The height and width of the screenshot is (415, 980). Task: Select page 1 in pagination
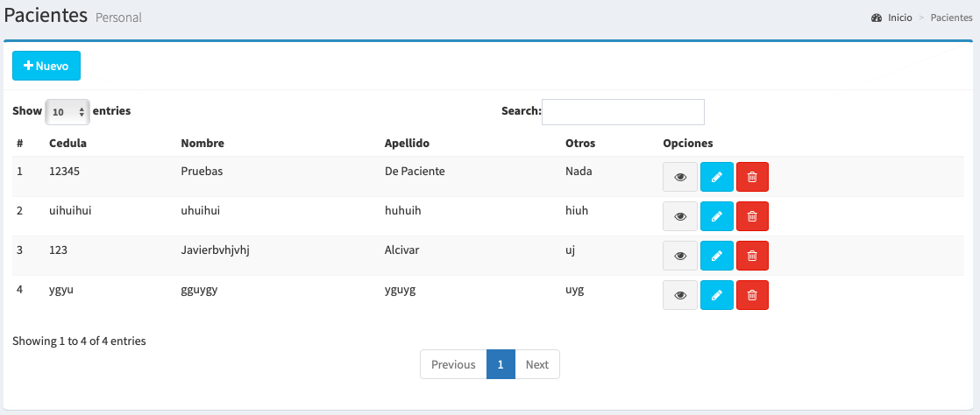[x=501, y=364]
